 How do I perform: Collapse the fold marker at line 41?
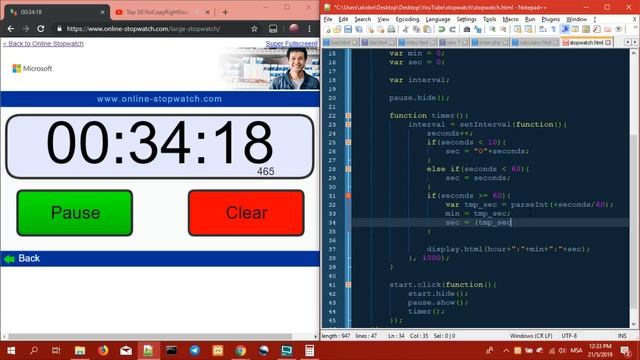[348, 285]
